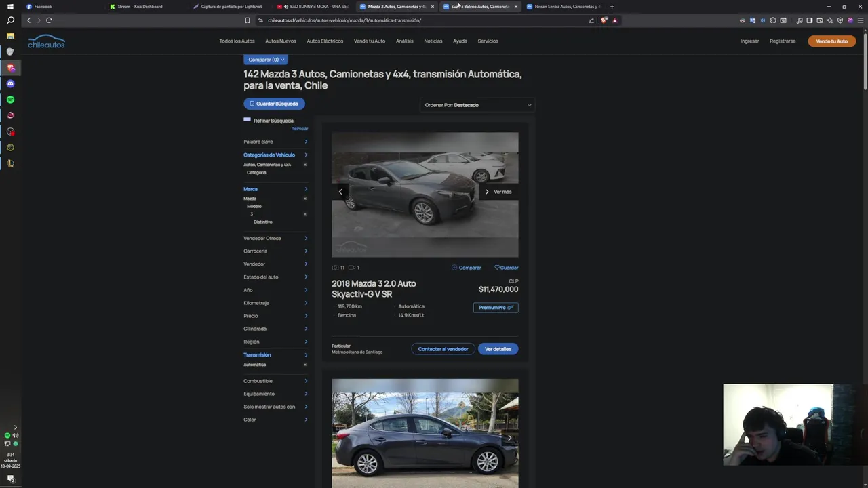The image size is (868, 488).
Task: Toggle Guardar heart for 2018 Mazda 3
Action: coord(507,268)
